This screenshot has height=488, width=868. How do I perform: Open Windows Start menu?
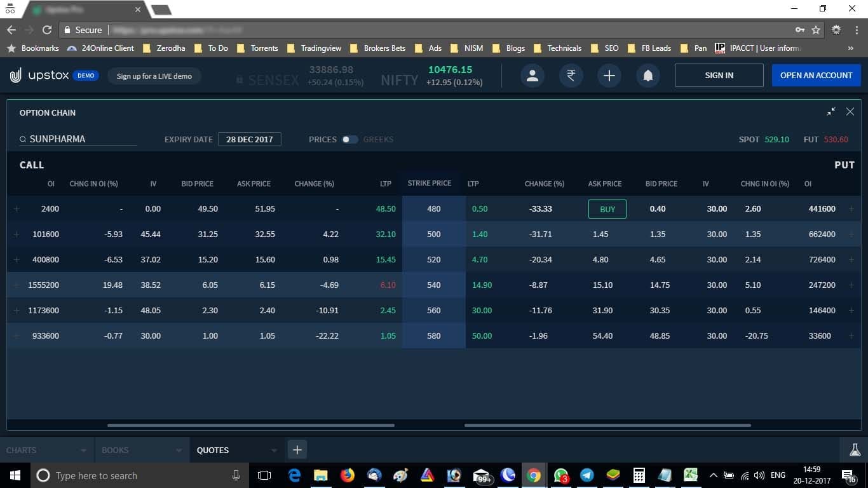(x=15, y=475)
